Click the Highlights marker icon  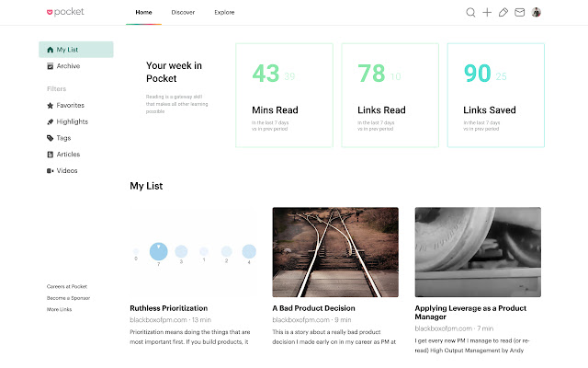click(50, 121)
